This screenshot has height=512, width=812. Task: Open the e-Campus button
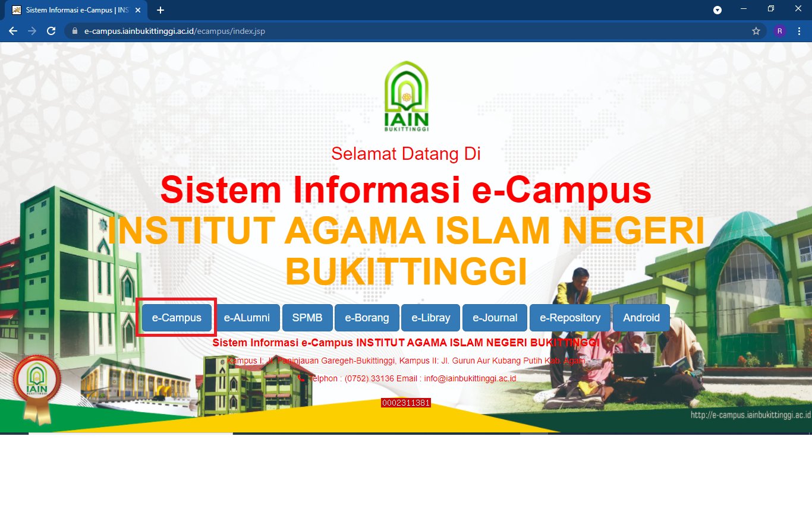pyautogui.click(x=177, y=318)
